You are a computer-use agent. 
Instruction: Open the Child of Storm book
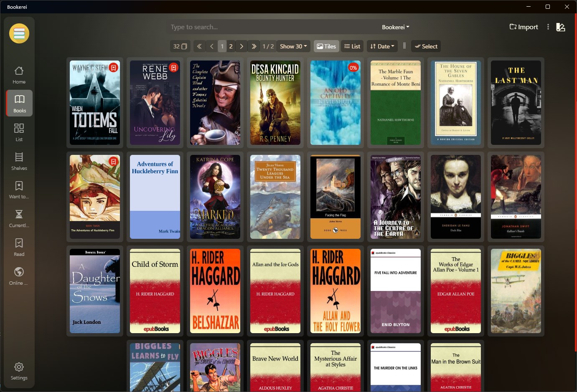point(155,291)
